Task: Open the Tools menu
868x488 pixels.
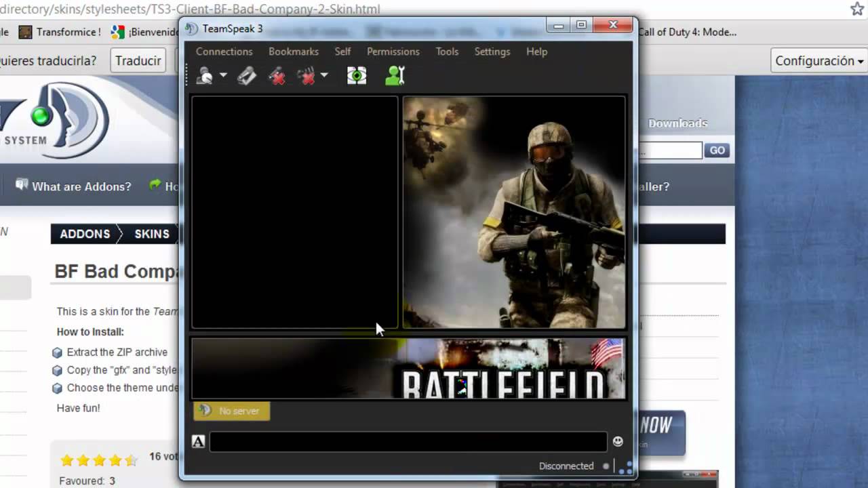Action: coord(447,52)
